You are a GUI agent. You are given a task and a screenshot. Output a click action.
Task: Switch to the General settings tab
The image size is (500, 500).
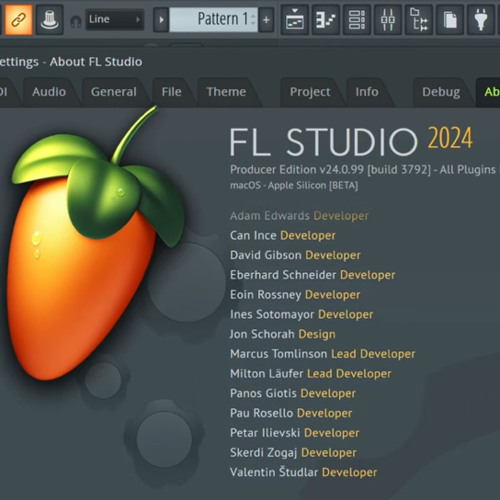[x=114, y=92]
